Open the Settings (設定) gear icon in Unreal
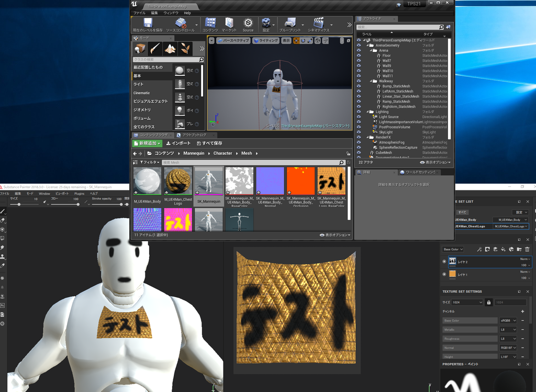 pos(266,25)
